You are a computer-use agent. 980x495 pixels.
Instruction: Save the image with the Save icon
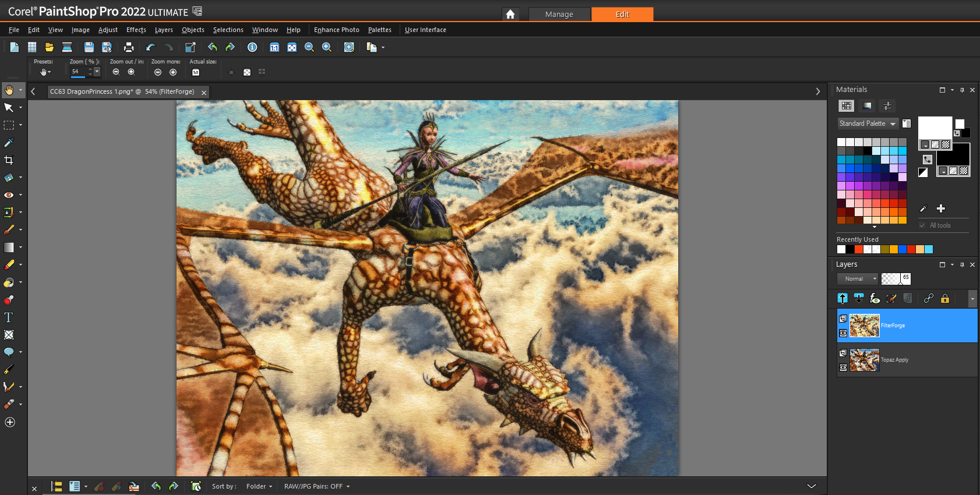tap(89, 47)
